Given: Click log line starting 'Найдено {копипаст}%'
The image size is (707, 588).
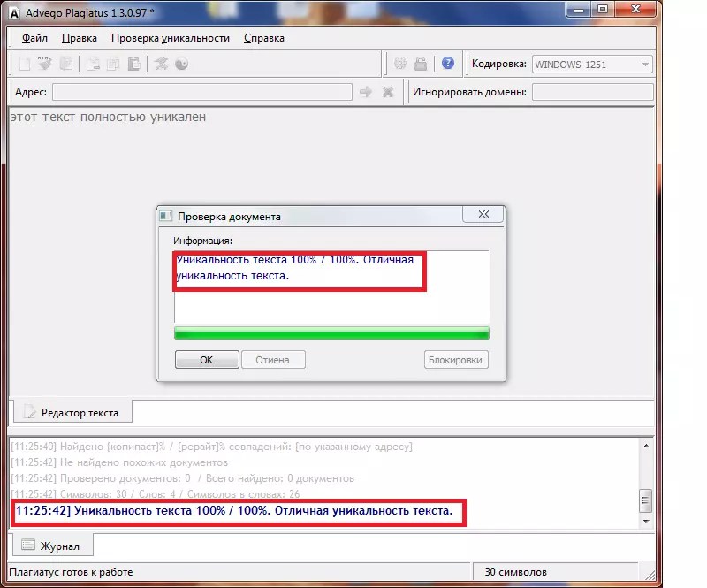Looking at the screenshot, I should (212, 447).
